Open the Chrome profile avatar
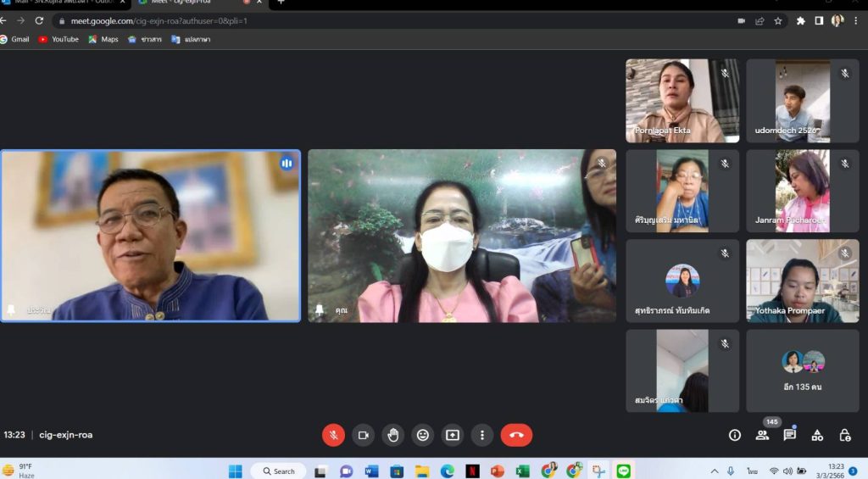Image resolution: width=868 pixels, height=479 pixels. click(837, 21)
